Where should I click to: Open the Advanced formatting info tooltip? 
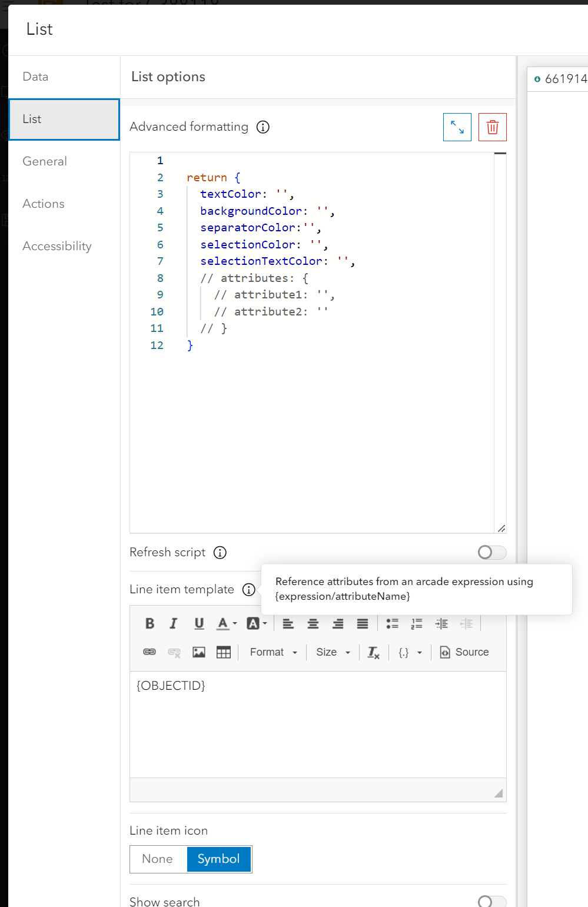click(x=263, y=127)
